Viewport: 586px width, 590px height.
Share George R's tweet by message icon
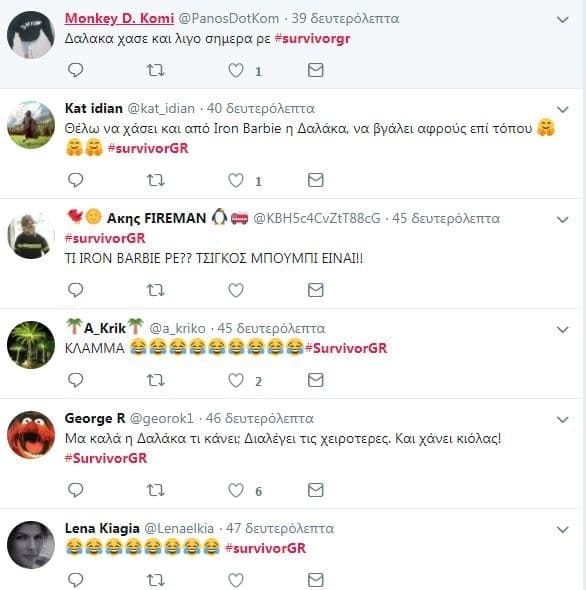tap(315, 490)
